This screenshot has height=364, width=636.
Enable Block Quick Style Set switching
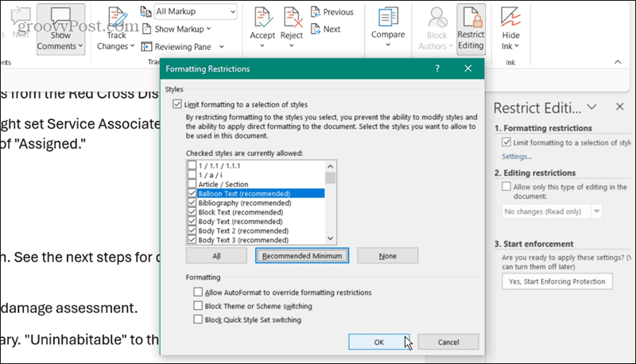click(198, 319)
